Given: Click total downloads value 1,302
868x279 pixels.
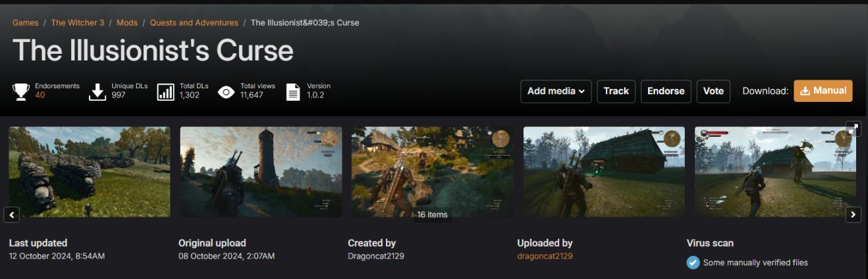Looking at the screenshot, I should click(190, 95).
